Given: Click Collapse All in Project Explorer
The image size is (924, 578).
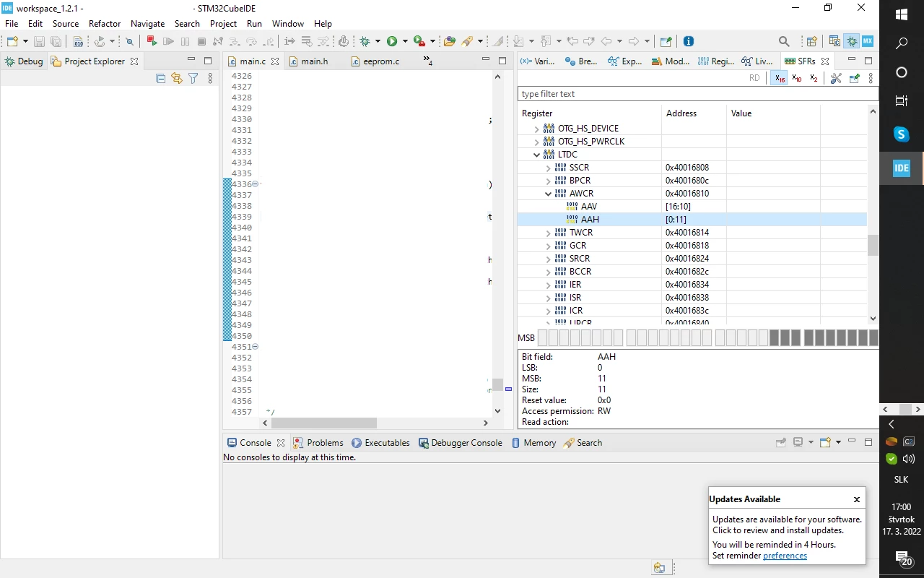Looking at the screenshot, I should (x=160, y=78).
